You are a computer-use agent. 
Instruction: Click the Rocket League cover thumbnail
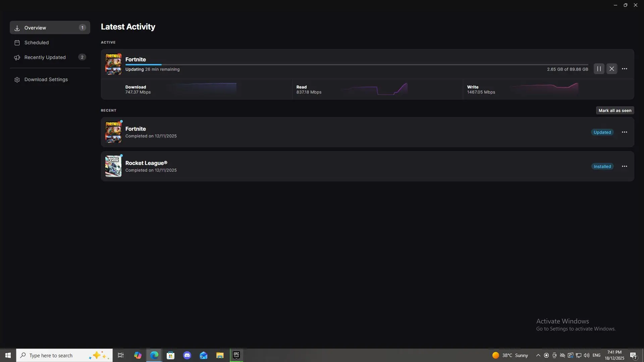[x=113, y=166]
